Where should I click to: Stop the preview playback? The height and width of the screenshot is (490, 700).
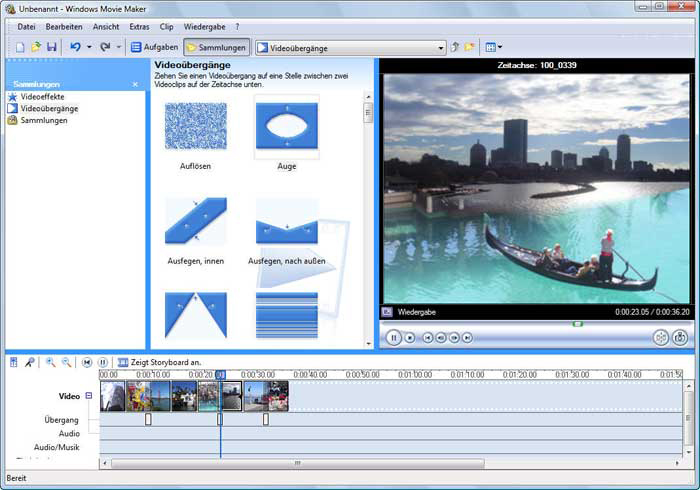pyautogui.click(x=409, y=338)
